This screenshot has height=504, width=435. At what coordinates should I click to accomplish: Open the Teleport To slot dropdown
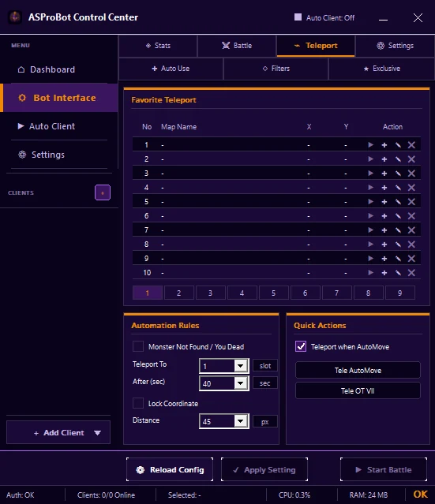pos(240,366)
